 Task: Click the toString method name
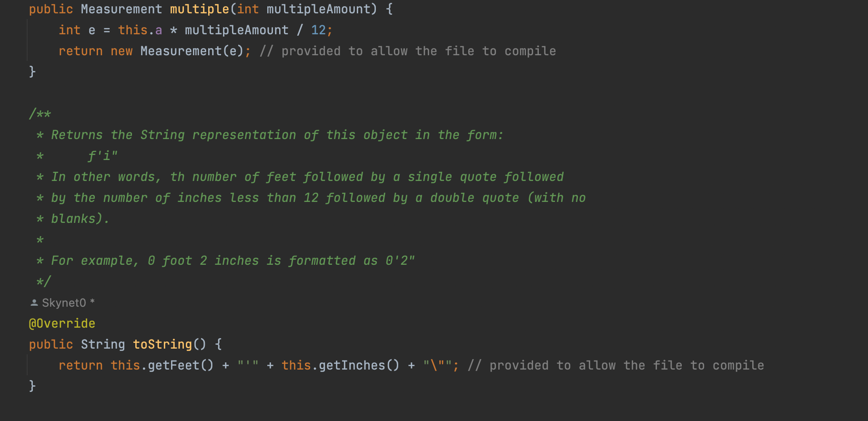(162, 344)
